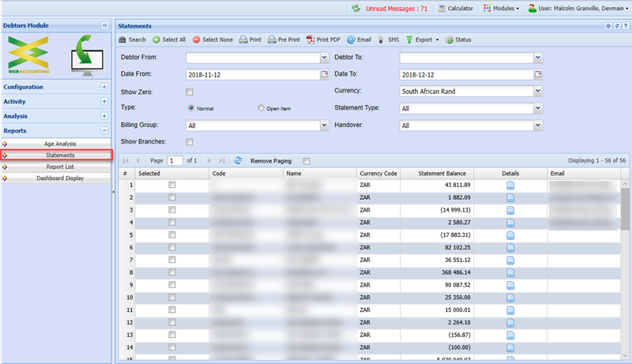This screenshot has width=632, height=364.
Task: Open the Date From calendar picker
Action: [324, 74]
